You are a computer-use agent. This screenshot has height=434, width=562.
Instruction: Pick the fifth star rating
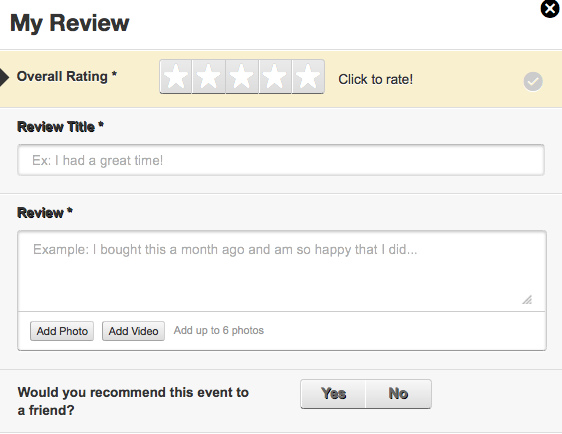[308, 76]
